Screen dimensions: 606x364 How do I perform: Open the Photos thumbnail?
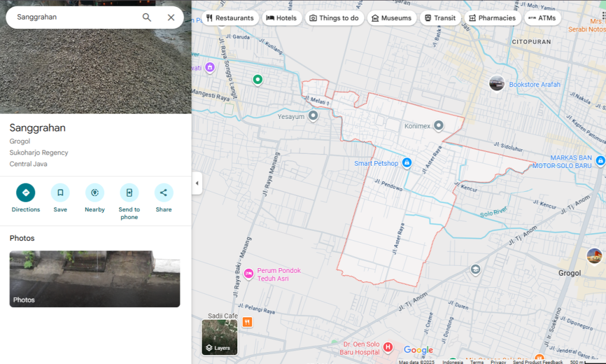coord(95,279)
